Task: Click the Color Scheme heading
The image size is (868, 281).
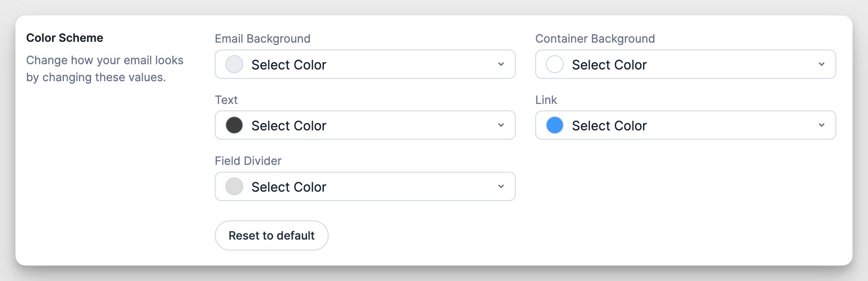Action: 64,37
